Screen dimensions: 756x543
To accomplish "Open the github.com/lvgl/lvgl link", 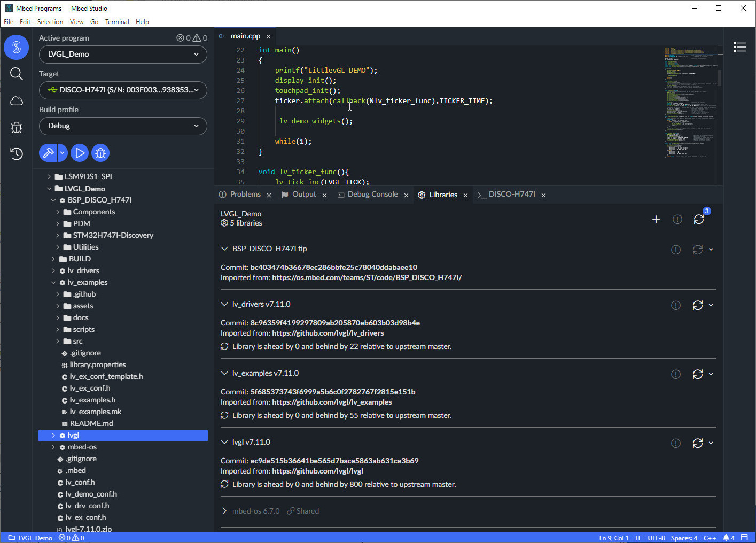I will (x=317, y=471).
